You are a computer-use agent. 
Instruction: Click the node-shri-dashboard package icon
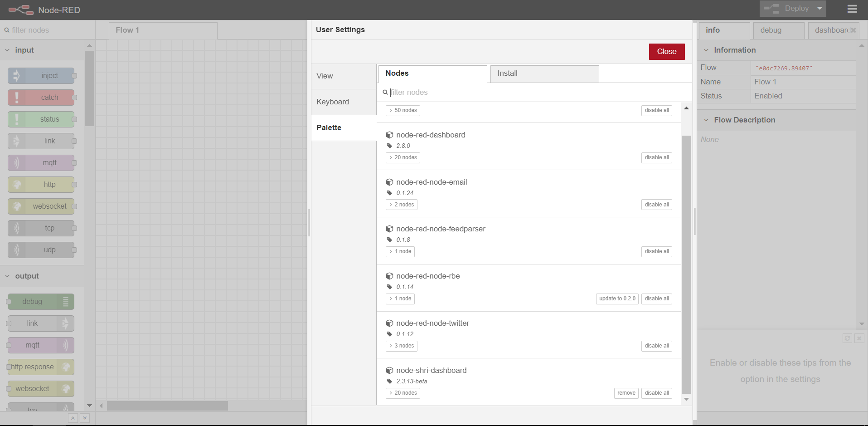tap(389, 371)
